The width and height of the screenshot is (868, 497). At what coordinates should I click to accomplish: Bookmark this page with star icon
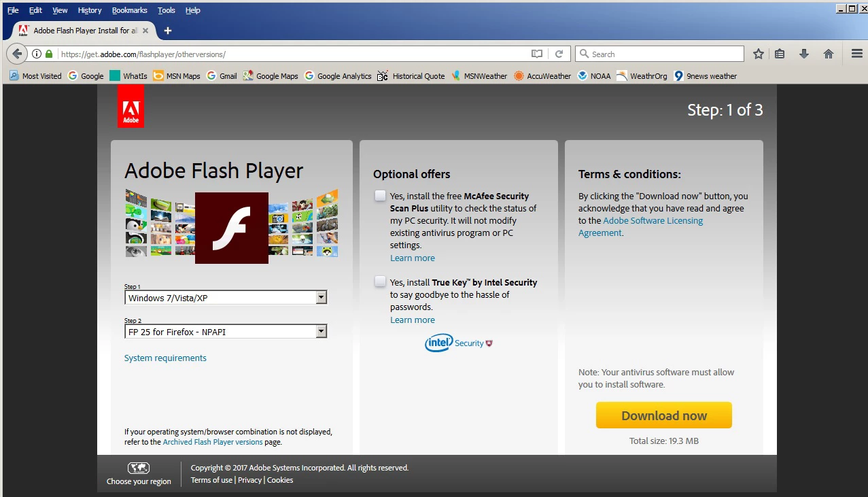click(759, 54)
